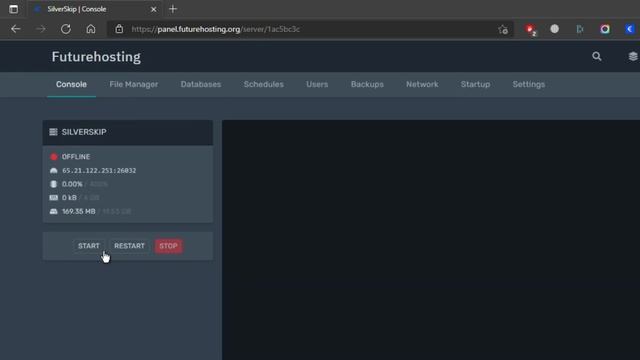The width and height of the screenshot is (640, 360).
Task: Click the browser address bar URL
Action: coord(216,29)
